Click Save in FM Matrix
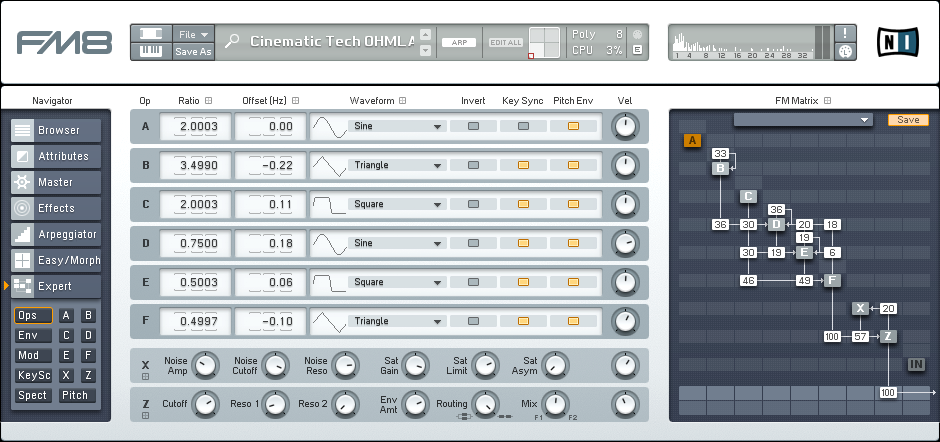The image size is (940, 442). (908, 120)
